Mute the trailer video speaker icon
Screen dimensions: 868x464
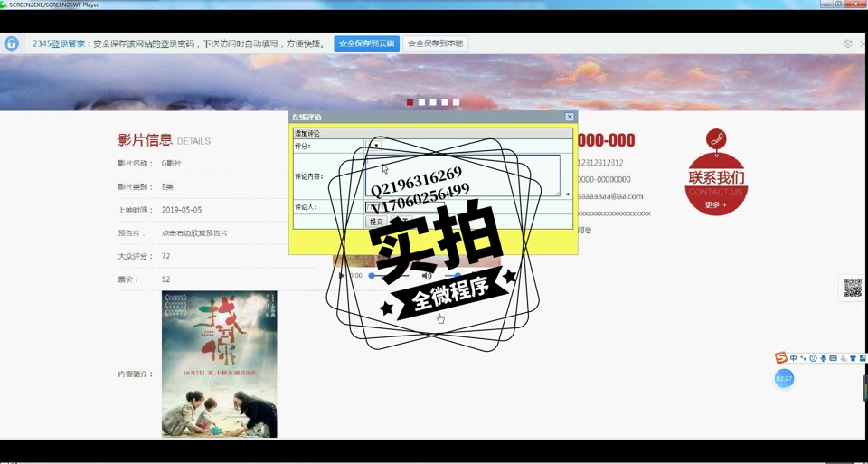[x=426, y=276]
